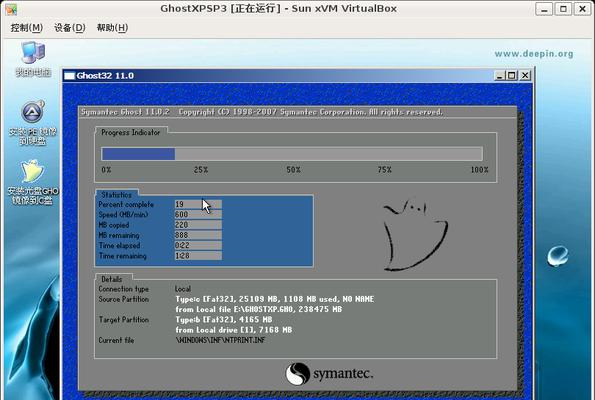Click the 50% progress marker label
Viewport: 595px width, 400px height.
(x=293, y=170)
